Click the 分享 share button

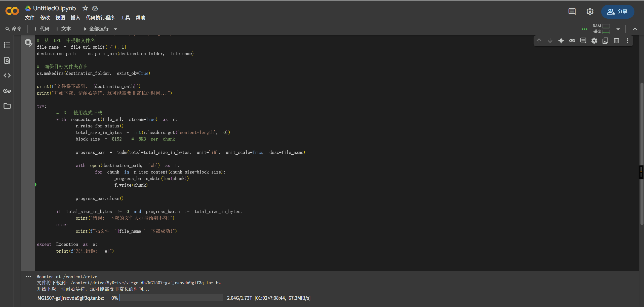click(x=618, y=12)
